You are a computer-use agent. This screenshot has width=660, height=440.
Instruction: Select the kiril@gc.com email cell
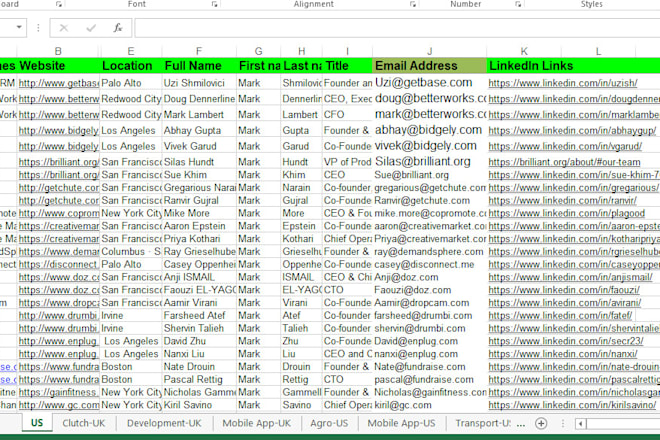point(429,405)
